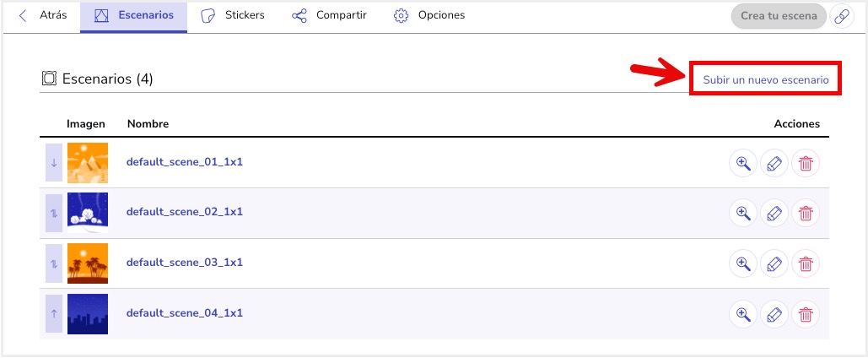Open magnifier preview for default_scene_04_1x1

click(742, 314)
